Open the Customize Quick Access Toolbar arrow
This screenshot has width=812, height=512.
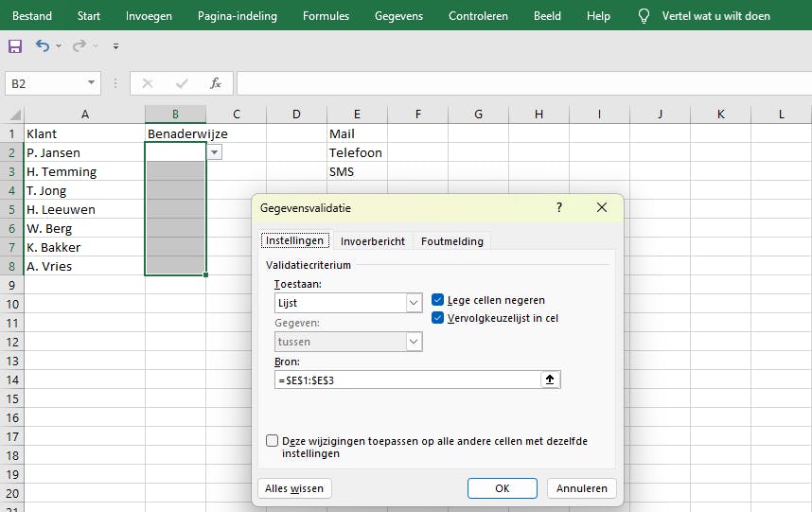click(115, 45)
